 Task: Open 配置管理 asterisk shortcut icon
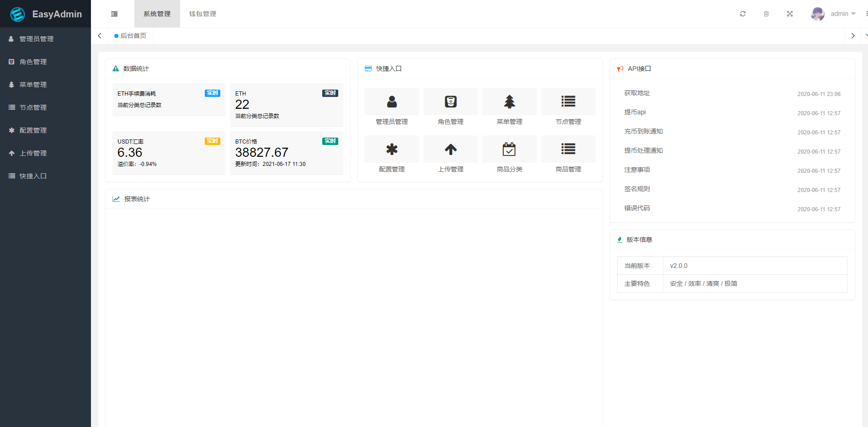point(392,149)
